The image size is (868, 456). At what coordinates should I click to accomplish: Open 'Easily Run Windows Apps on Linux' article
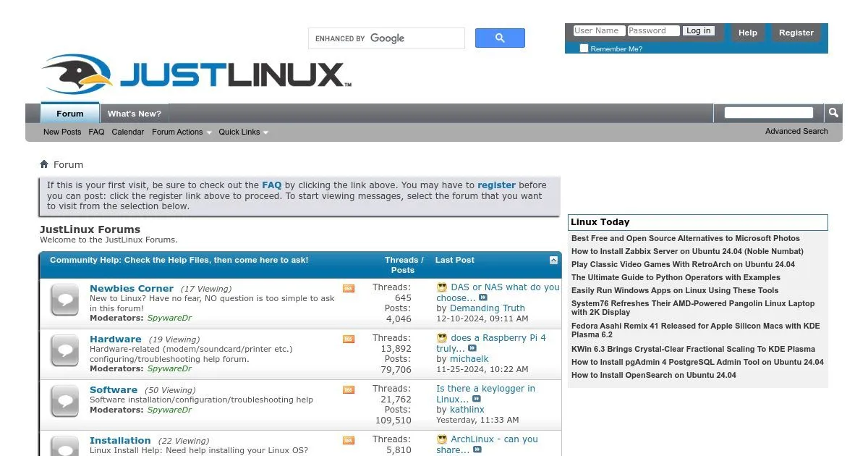coord(675,290)
